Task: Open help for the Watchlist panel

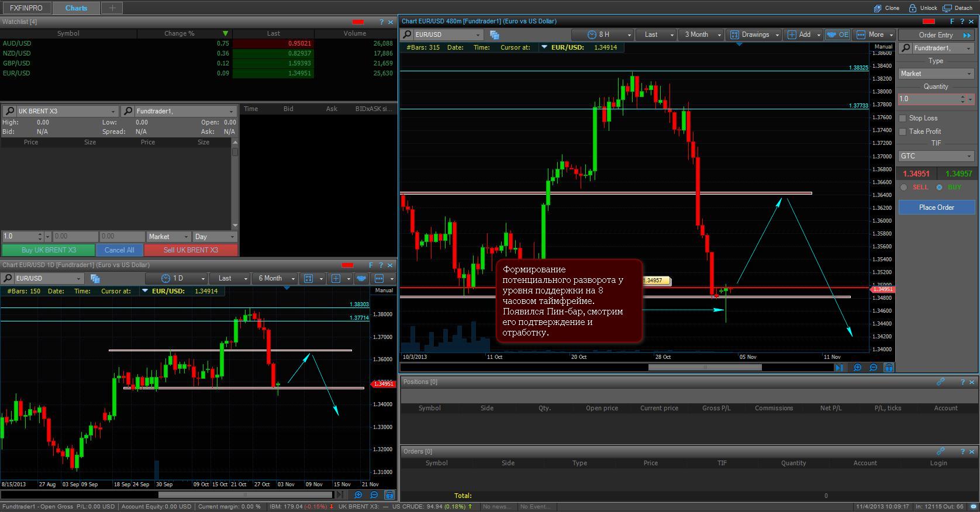Action: [x=381, y=22]
